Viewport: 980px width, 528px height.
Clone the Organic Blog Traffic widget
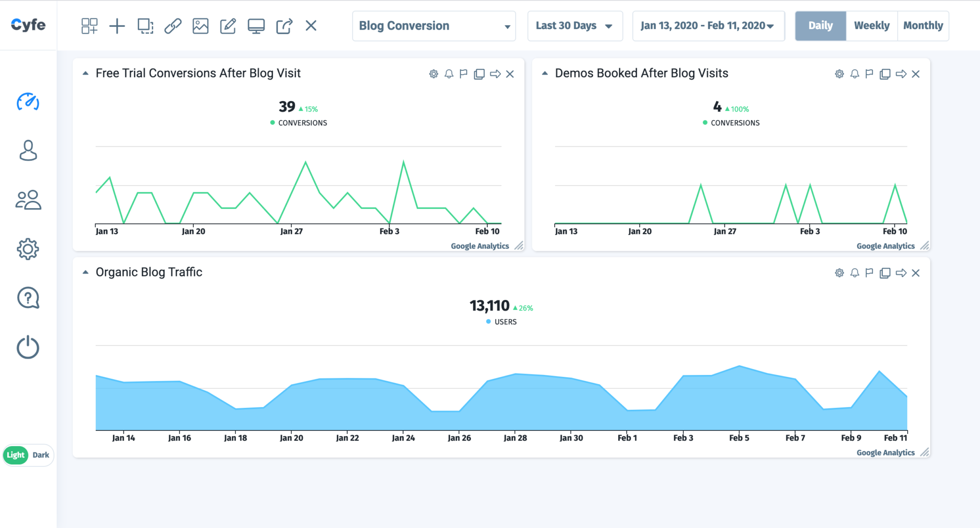pyautogui.click(x=885, y=273)
